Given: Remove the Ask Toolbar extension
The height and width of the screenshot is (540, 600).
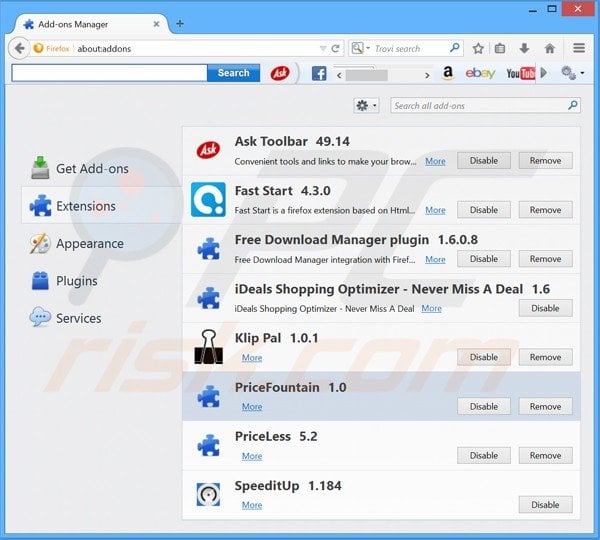Looking at the screenshot, I should [545, 160].
